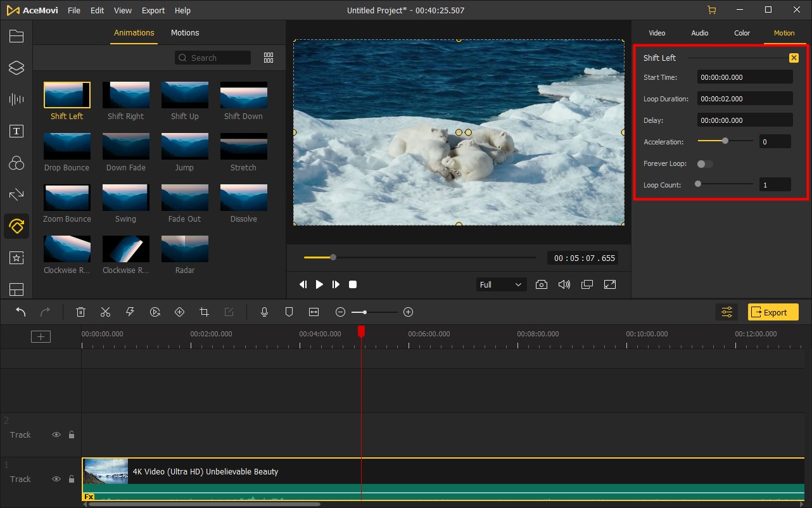Image resolution: width=812 pixels, height=508 pixels.
Task: Take a snapshot with the camera icon
Action: [x=542, y=284]
